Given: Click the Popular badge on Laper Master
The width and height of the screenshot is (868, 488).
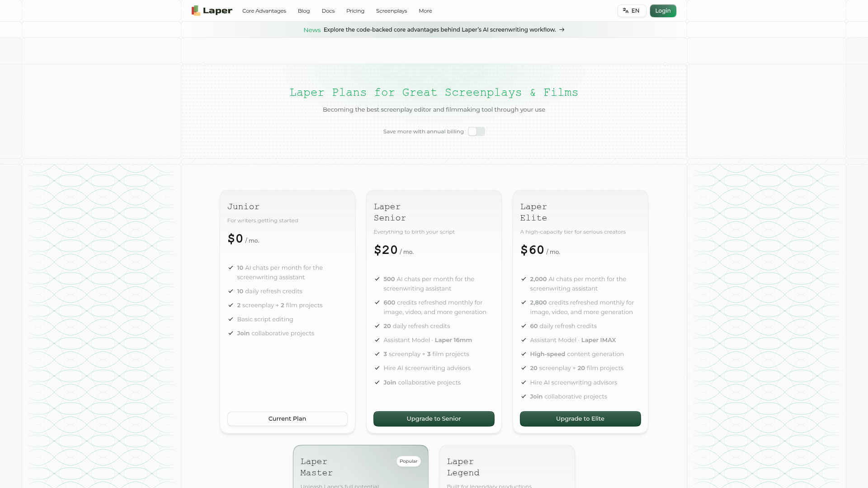Looking at the screenshot, I should click(409, 461).
